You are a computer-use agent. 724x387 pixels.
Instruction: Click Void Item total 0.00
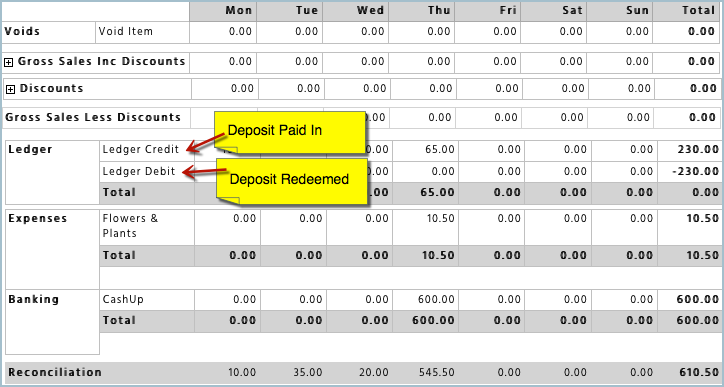point(702,32)
